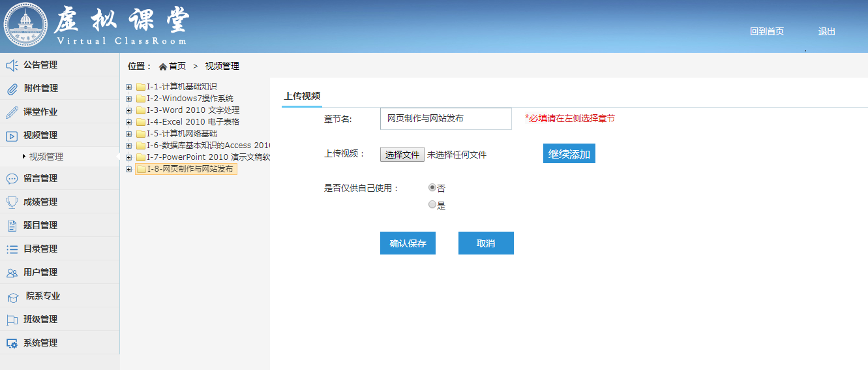Select the 否 radio button

coord(432,187)
